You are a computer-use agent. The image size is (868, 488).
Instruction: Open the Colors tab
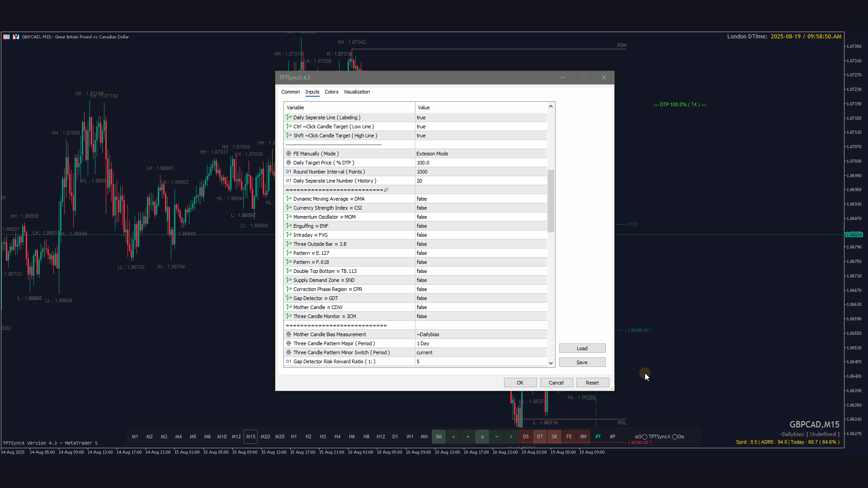coord(331,92)
